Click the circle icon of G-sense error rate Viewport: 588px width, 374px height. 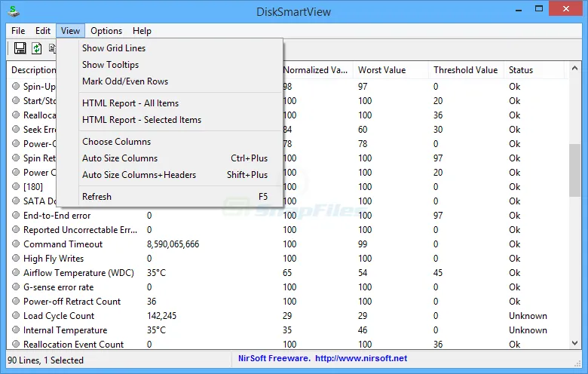[16, 287]
